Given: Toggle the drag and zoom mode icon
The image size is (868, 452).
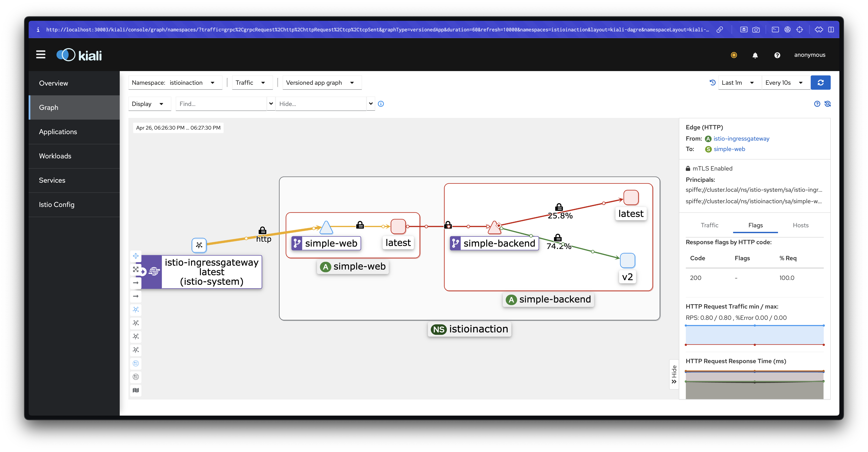Looking at the screenshot, I should (x=136, y=256).
